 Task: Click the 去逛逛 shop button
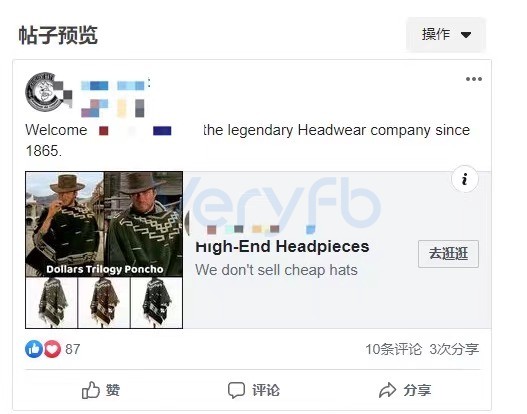click(448, 254)
